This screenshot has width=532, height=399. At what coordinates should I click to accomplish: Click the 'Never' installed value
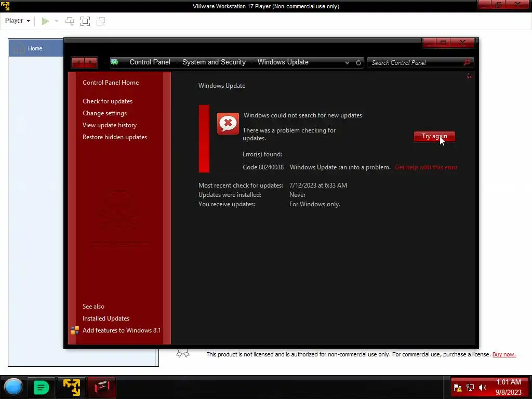coord(297,195)
